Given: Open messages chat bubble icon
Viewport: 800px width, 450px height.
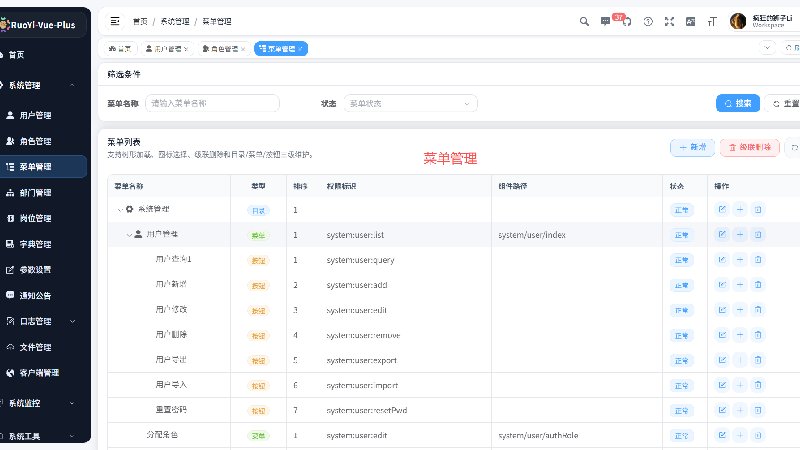Looking at the screenshot, I should 605,21.
